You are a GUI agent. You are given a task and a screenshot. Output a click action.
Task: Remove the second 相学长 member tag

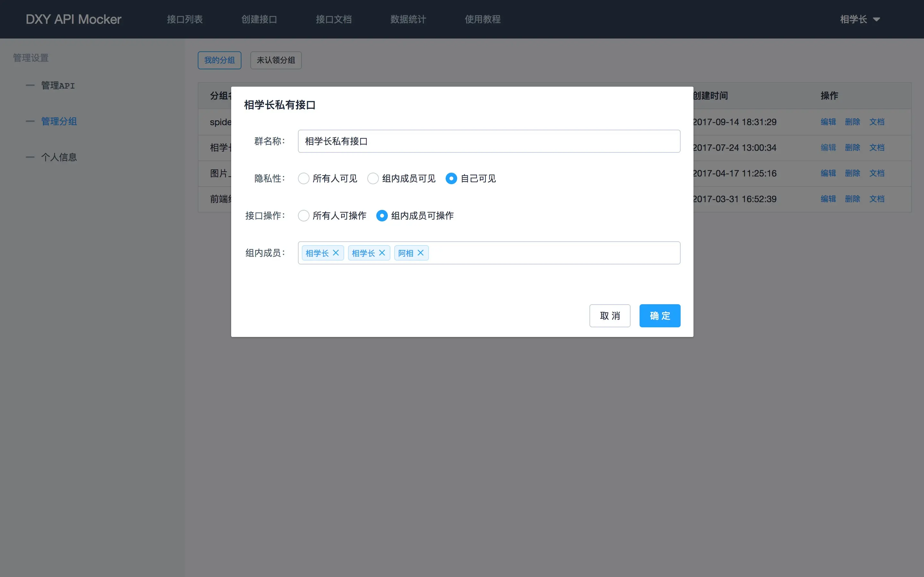tap(382, 253)
